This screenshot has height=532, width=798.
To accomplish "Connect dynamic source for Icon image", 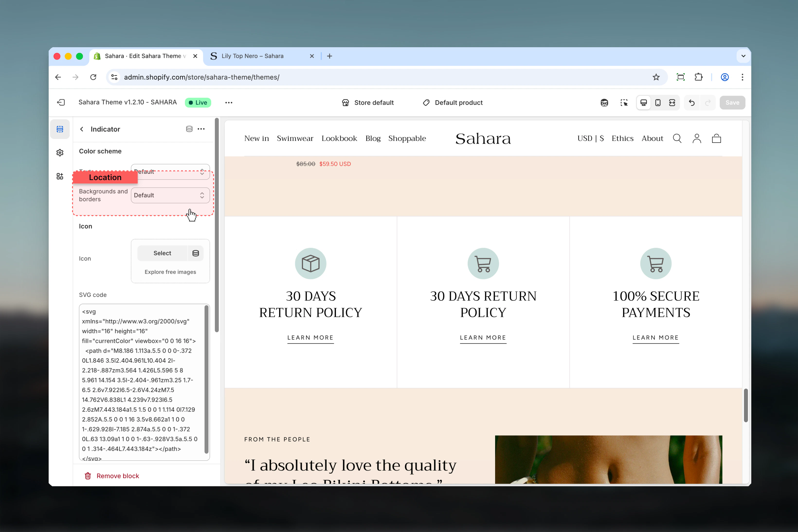I will (196, 253).
